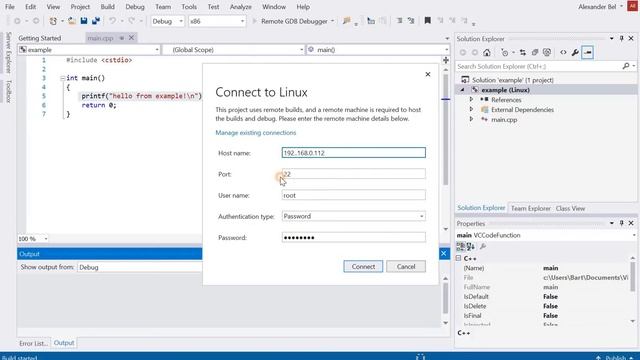Click the Port input field

point(353,174)
